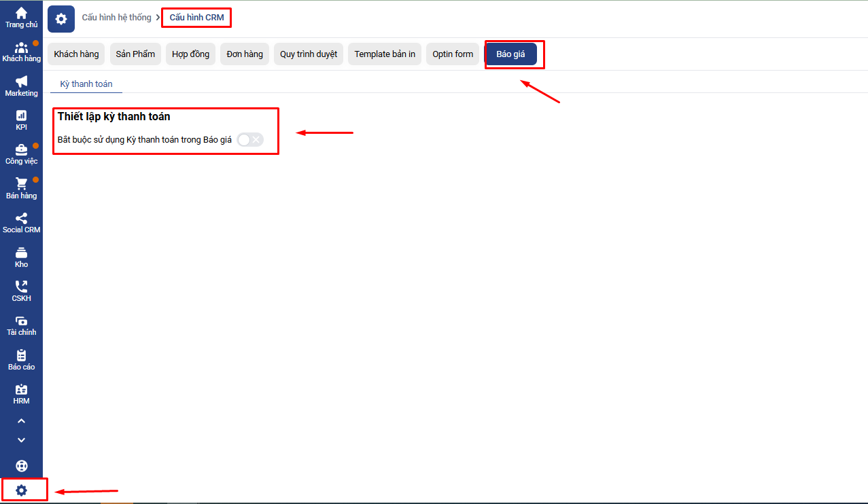Screen dimensions: 868x504
Task: Open Bán hàng shopping cart module
Action: pos(21,188)
